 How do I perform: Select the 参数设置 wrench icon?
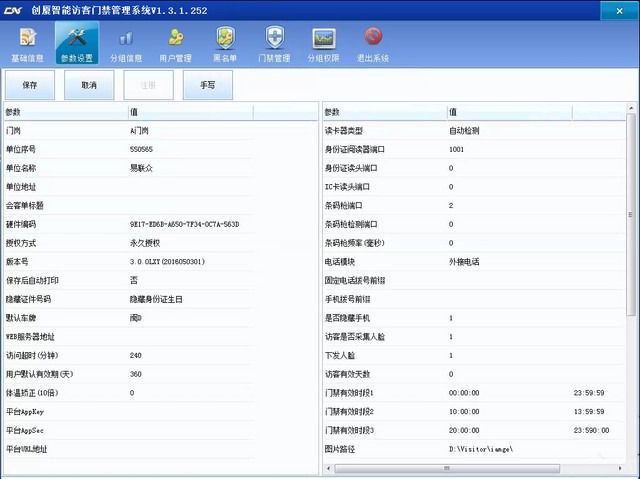click(x=76, y=44)
